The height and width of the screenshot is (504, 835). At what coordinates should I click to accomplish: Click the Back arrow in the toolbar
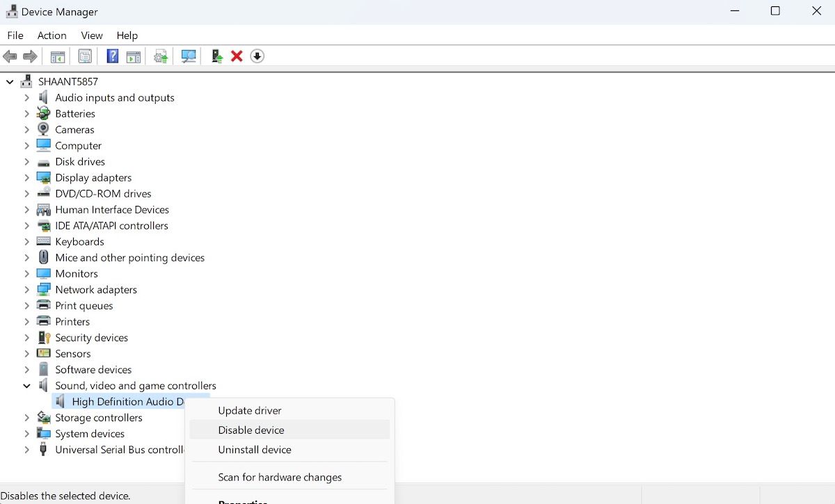pyautogui.click(x=10, y=56)
